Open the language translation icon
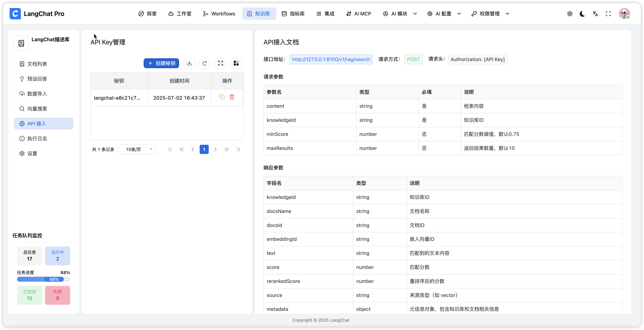644x330 pixels. coord(595,14)
